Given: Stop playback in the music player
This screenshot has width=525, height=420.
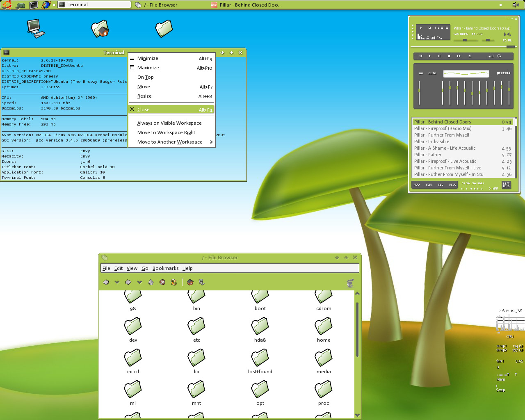Looking at the screenshot, I should pos(449,56).
